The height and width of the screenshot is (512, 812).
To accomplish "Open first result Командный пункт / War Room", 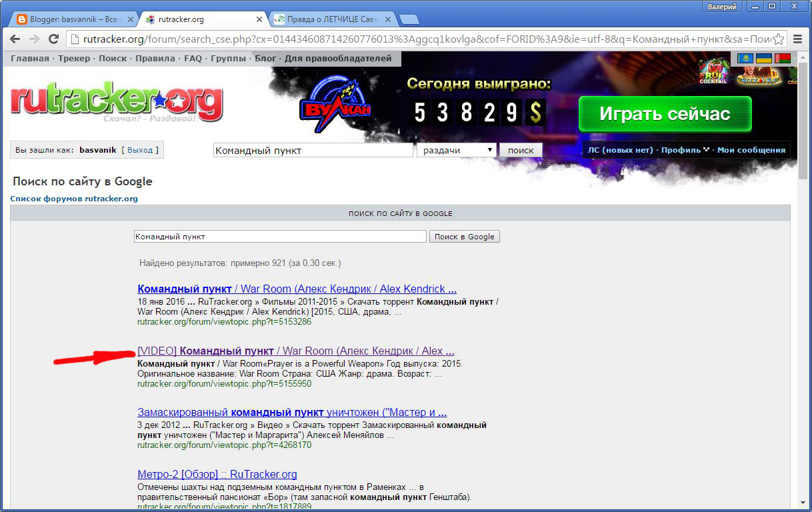I will pos(297,289).
